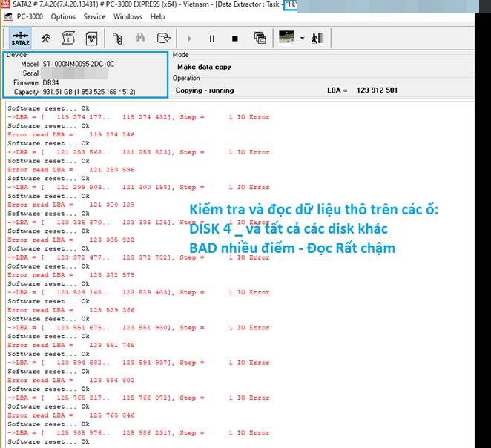Stop the data copy process
The height and width of the screenshot is (448, 491).
coord(235,39)
